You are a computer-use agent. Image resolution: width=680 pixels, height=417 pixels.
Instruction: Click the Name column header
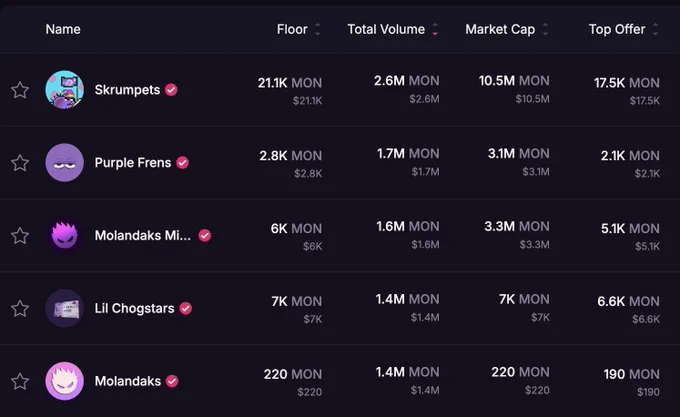(63, 29)
